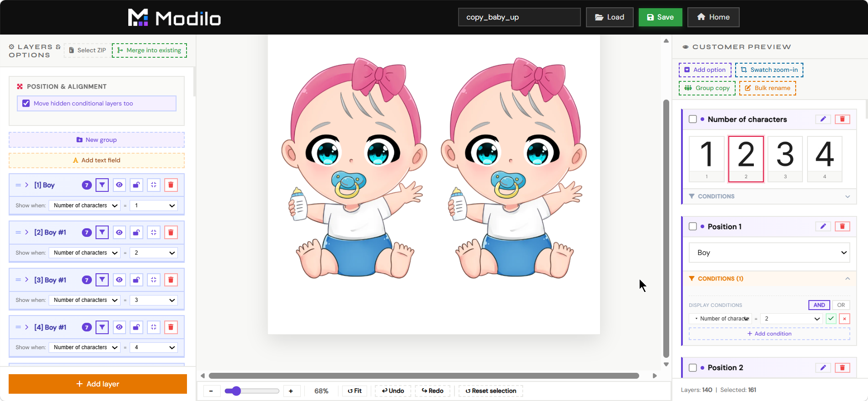This screenshot has height=401, width=868.
Task: Select the AND condition mode
Action: (819, 305)
